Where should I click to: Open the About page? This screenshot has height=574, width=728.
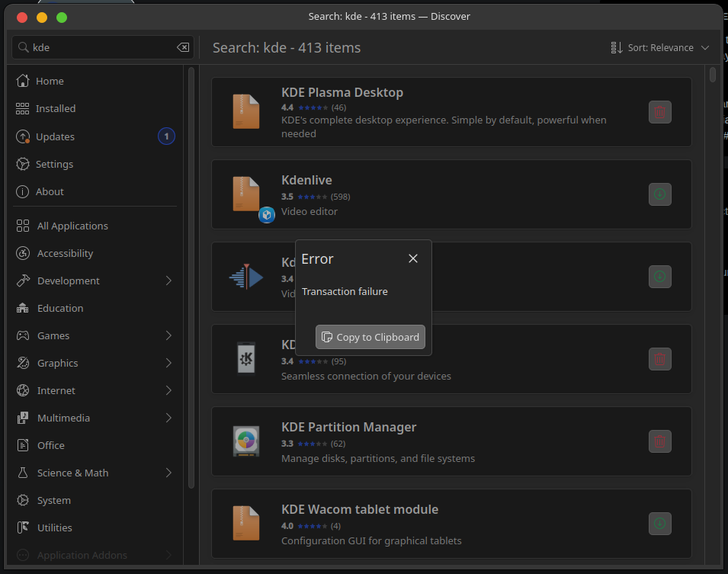(x=95, y=191)
